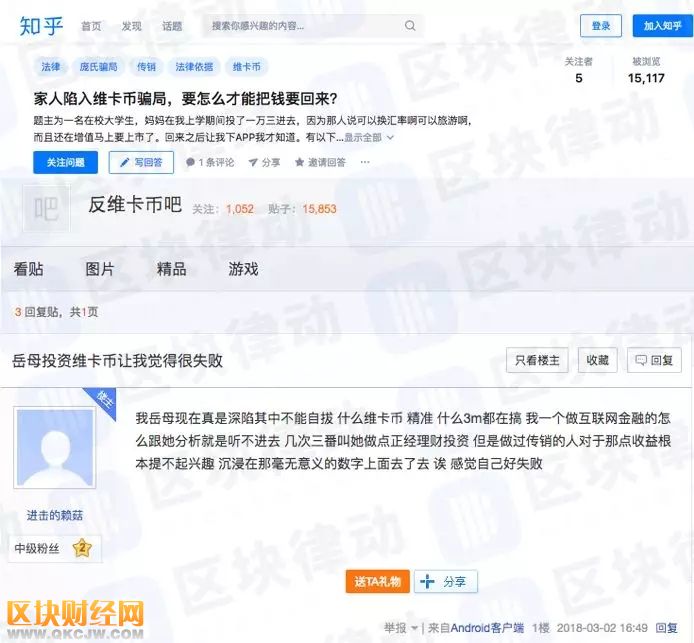Screen dimensions: 694x643
Task: Click the Zhihu 知乎 logo
Action: point(41,26)
